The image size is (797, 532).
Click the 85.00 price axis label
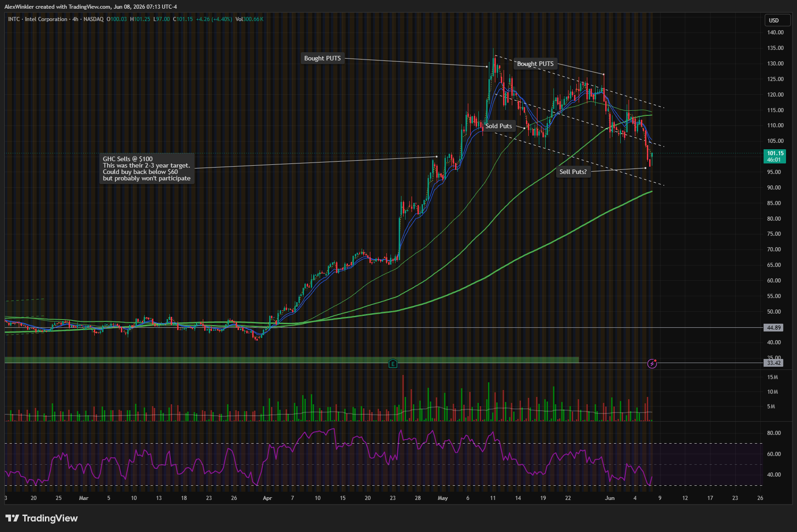click(774, 203)
